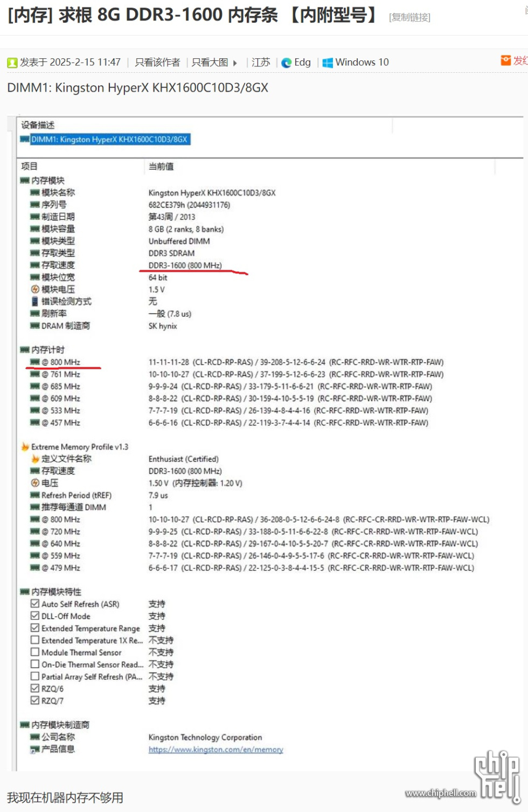The image size is (528, 812).
Task: Click the serial value 682CE379h (2044931176)
Action: 189,205
